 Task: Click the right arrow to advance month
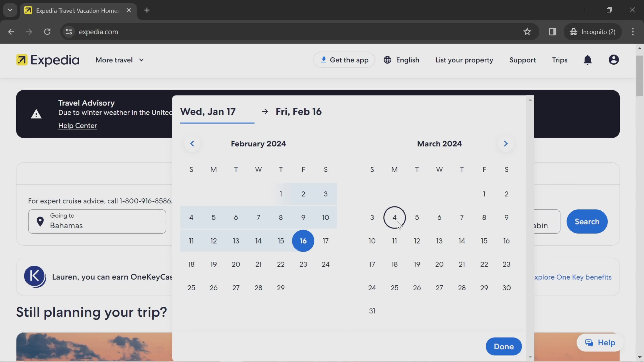(x=506, y=144)
